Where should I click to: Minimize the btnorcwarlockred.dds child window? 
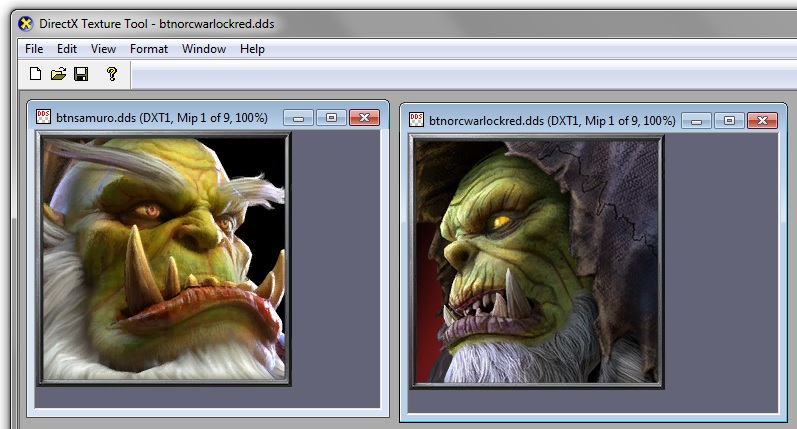(x=696, y=121)
